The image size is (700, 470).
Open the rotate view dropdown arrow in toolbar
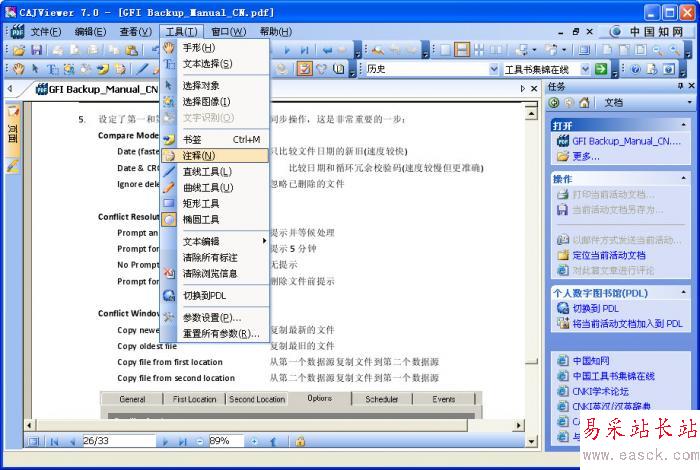[564, 50]
